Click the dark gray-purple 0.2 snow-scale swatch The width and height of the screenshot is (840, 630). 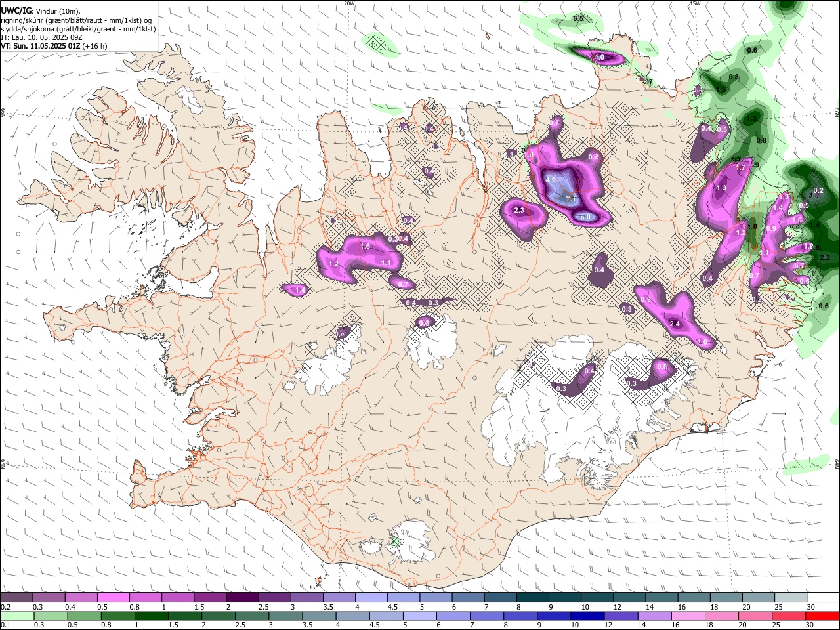[16, 598]
